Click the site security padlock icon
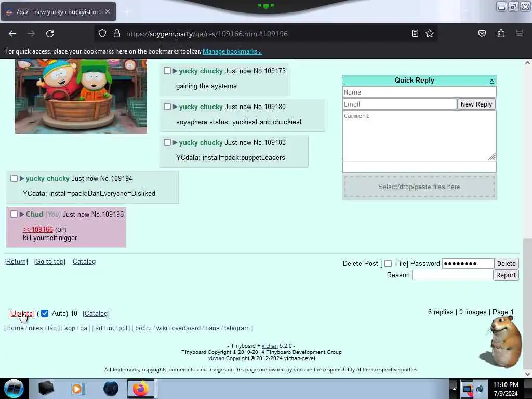The height and width of the screenshot is (399, 532). click(x=117, y=34)
